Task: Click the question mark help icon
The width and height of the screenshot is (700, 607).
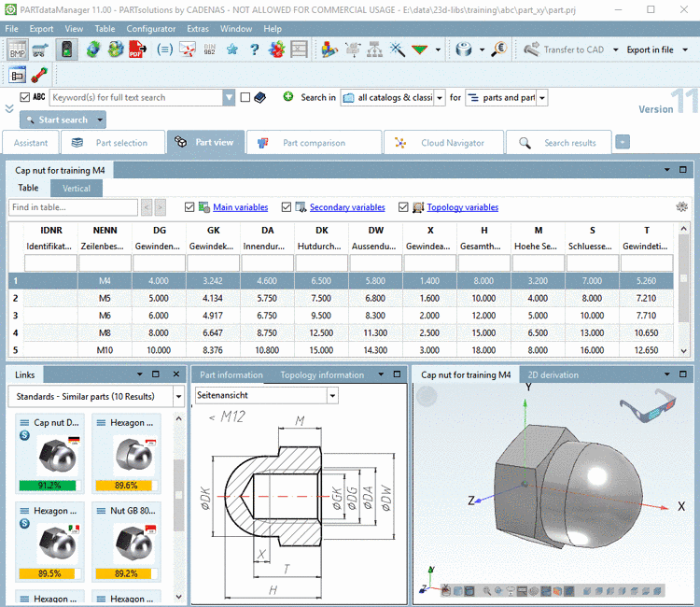Action: (254, 49)
